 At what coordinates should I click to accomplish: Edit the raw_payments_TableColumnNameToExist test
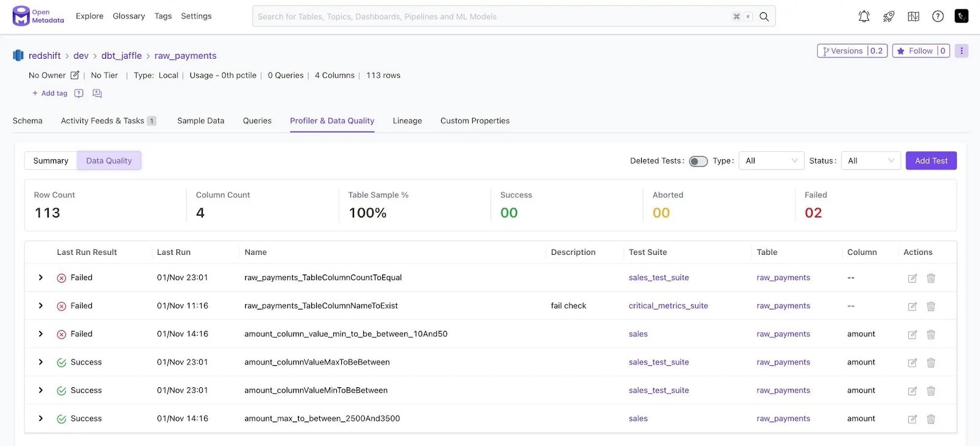912,306
